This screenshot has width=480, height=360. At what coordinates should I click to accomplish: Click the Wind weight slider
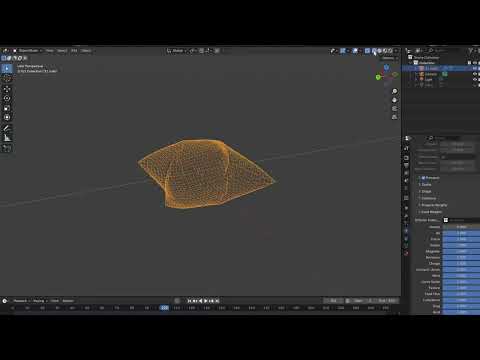pos(461,276)
